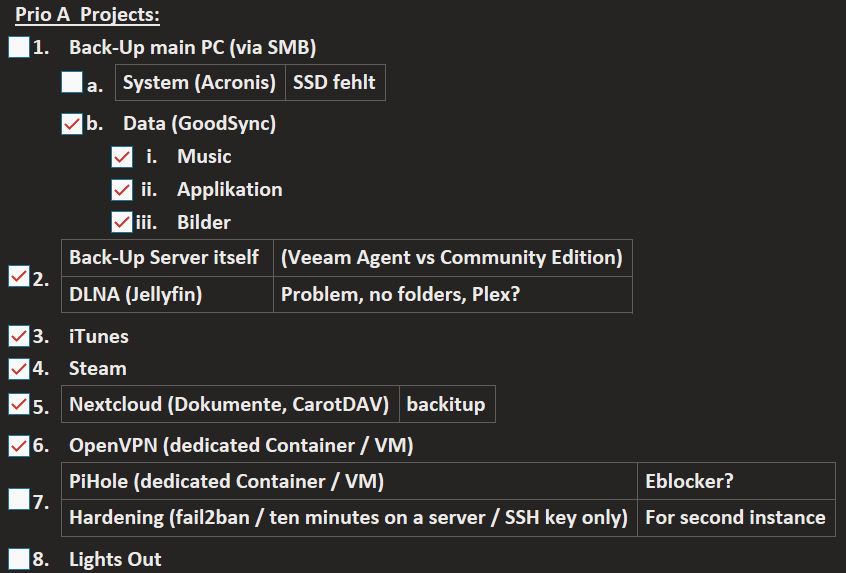Uncheck the Music to-do tag

click(x=122, y=157)
